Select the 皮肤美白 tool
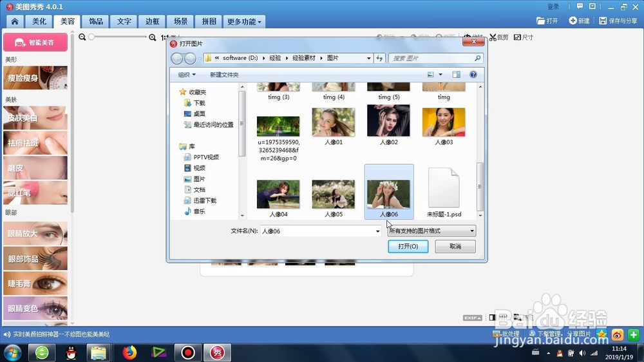Screen dimensions: 644x362 35,118
